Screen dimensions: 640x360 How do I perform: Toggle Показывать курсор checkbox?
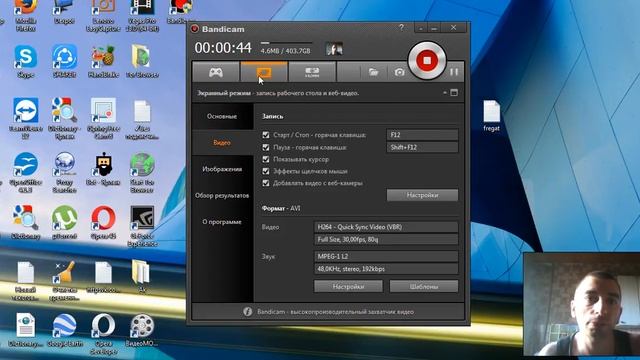[x=266, y=159]
